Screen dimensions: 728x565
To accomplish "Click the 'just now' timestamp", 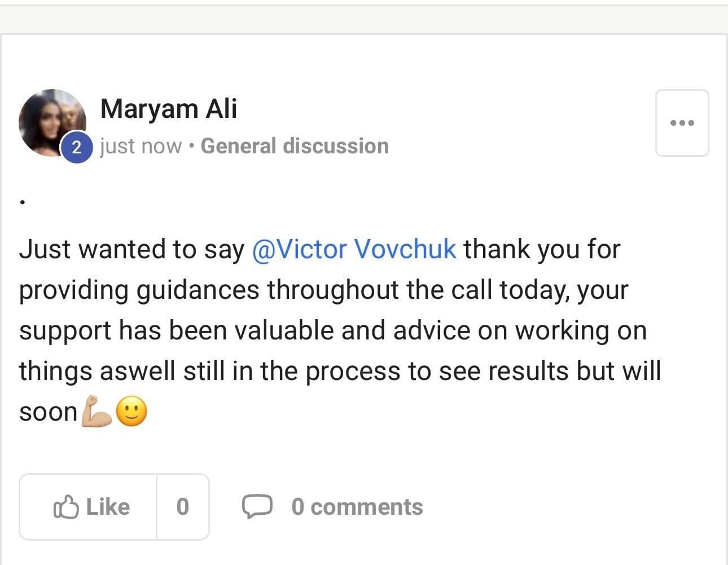I will pyautogui.click(x=141, y=146).
